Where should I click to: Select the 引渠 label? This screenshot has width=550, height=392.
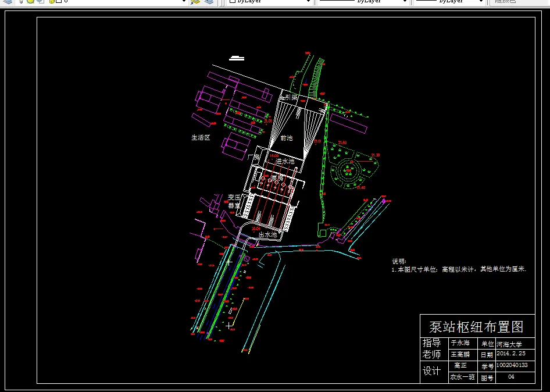pyautogui.click(x=291, y=97)
